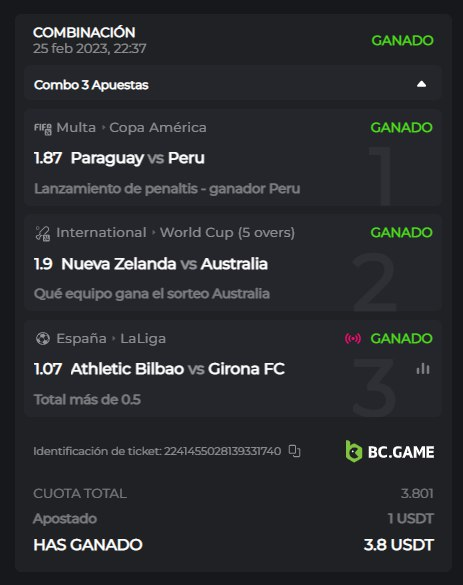The image size is (463, 585).
Task: Click the FIFA icon beside Multa
Action: click(x=43, y=128)
